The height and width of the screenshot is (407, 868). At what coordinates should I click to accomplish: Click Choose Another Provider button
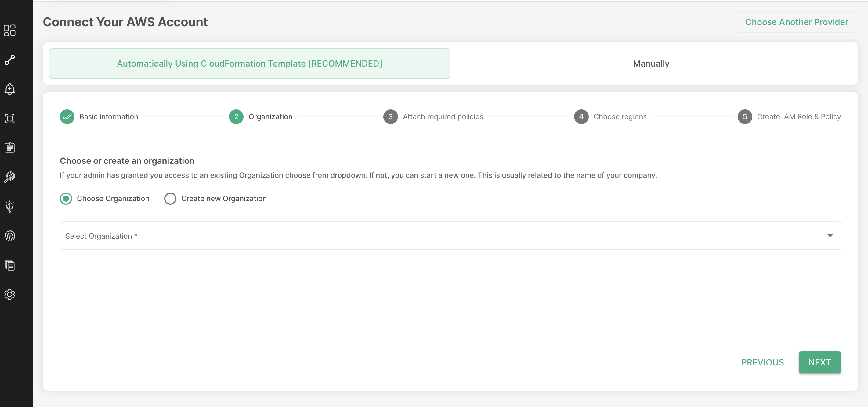point(797,22)
